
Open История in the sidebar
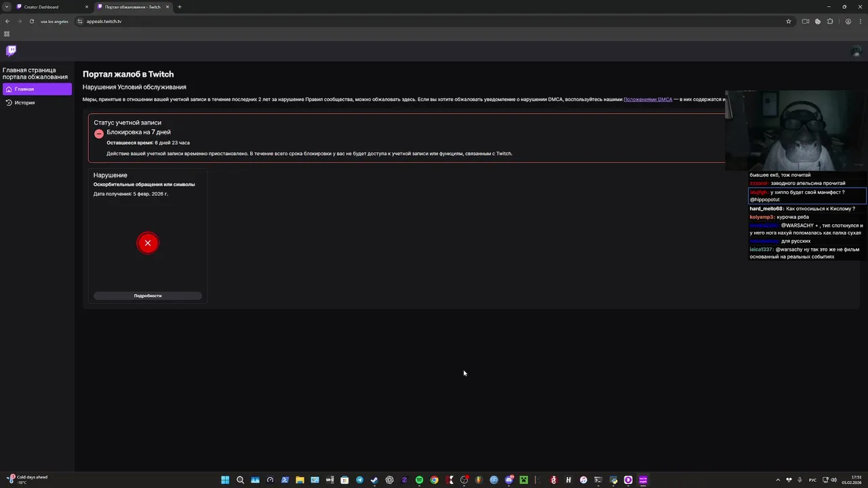[x=37, y=102]
